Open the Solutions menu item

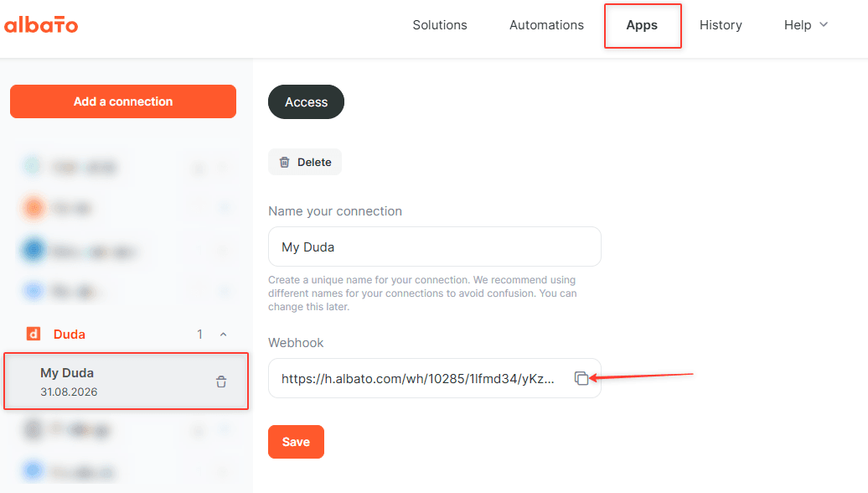(440, 25)
